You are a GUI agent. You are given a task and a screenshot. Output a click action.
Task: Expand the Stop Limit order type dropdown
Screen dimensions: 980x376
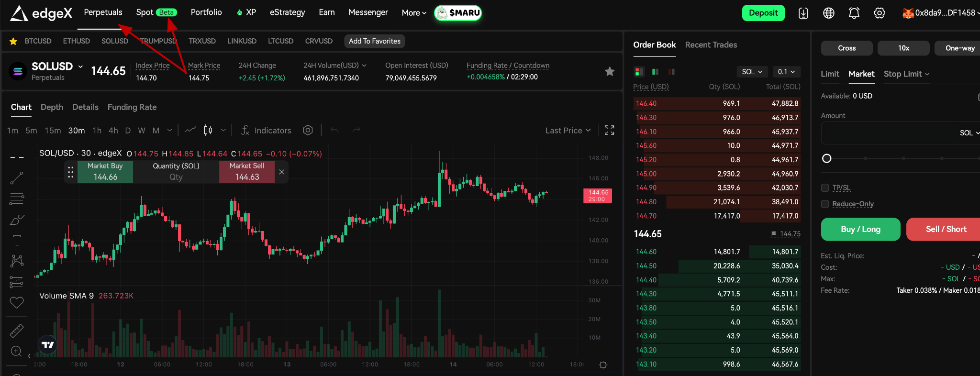tap(906, 74)
